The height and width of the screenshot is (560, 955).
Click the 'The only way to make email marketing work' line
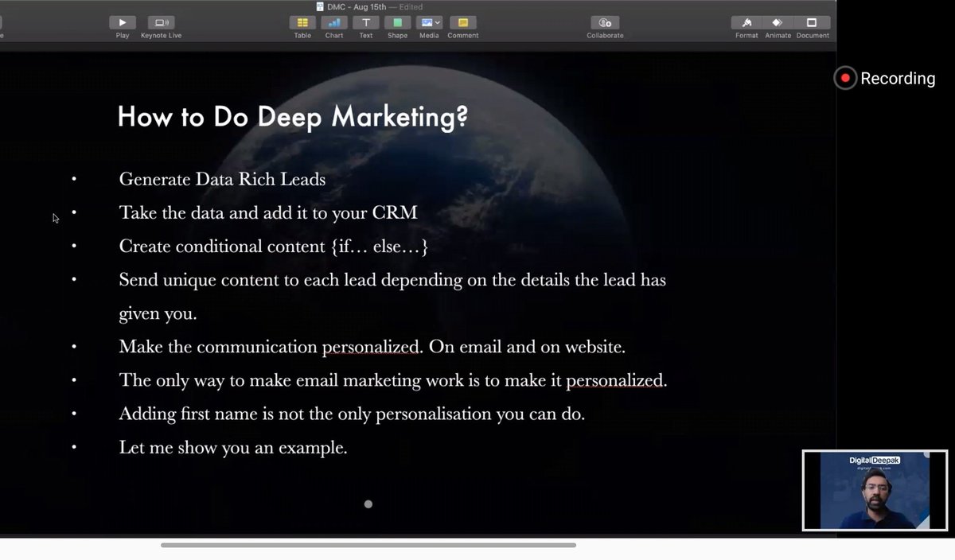tap(393, 380)
